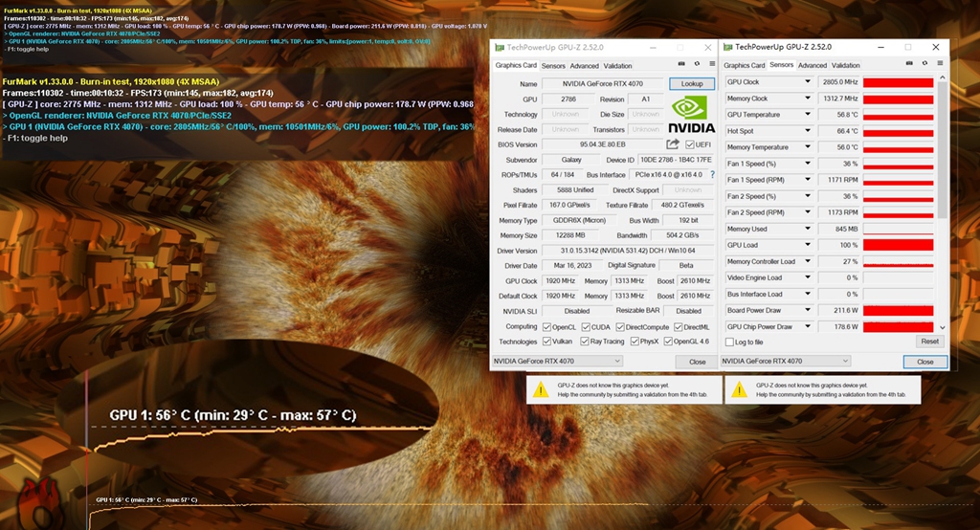Open the GPU Temperature sensor dropdown arrow

point(808,115)
